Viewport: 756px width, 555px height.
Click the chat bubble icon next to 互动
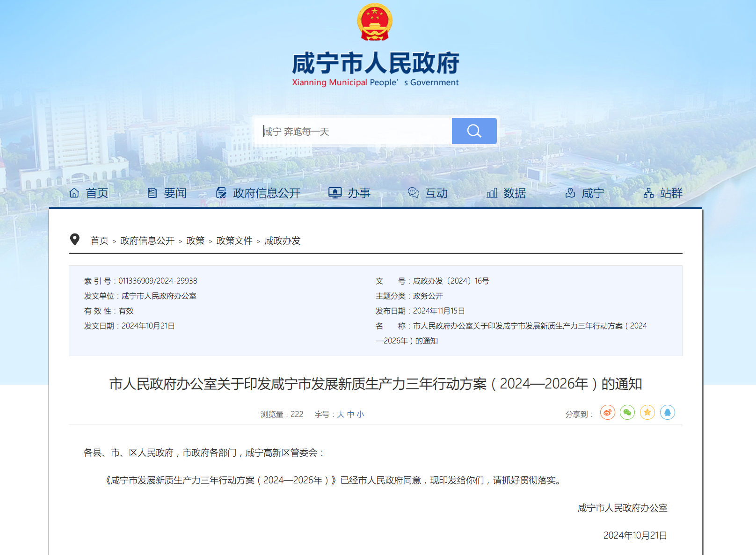tap(413, 193)
